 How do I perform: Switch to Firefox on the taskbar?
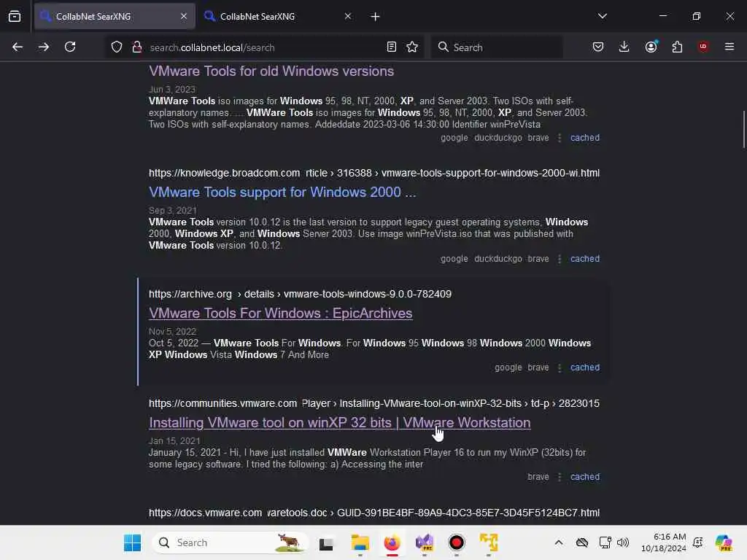[392, 542]
